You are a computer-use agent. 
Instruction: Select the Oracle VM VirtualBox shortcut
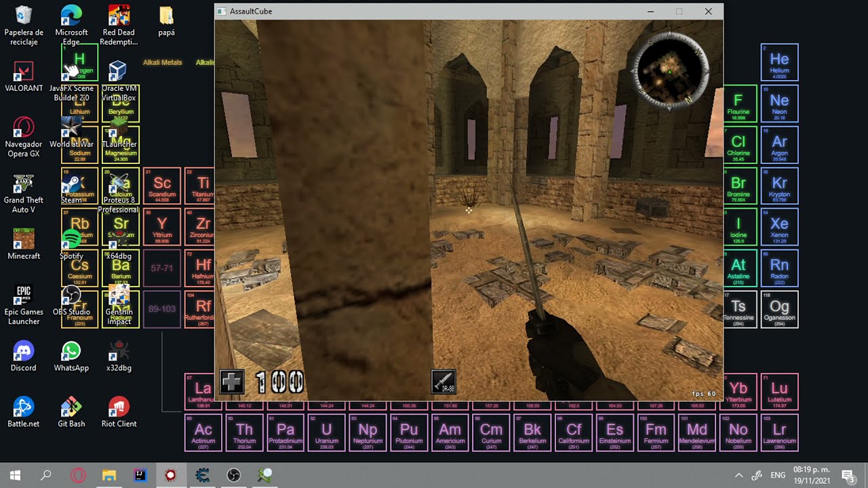point(119,81)
